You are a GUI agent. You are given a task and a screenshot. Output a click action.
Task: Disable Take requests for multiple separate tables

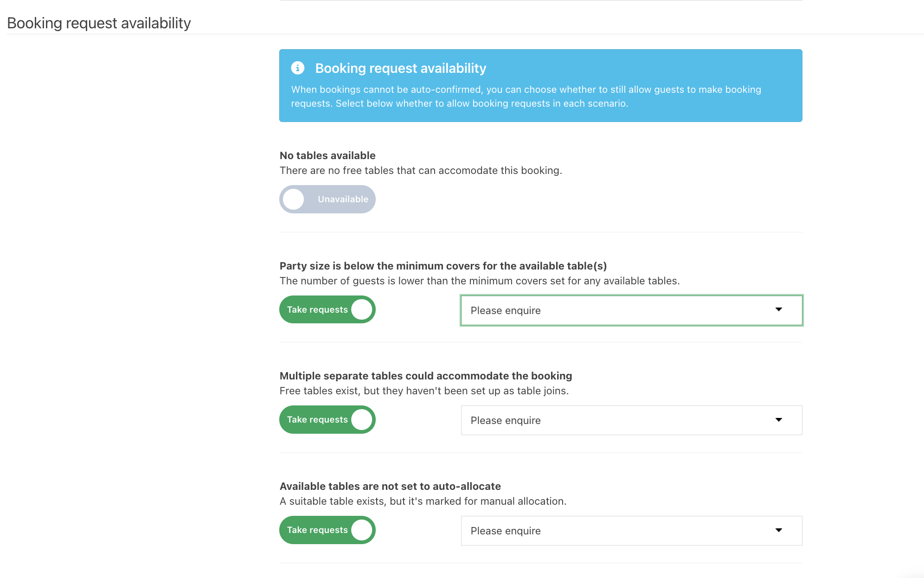327,420
